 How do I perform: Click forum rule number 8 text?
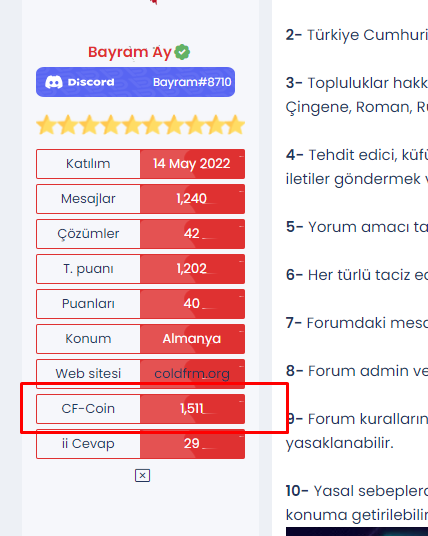coord(357,371)
